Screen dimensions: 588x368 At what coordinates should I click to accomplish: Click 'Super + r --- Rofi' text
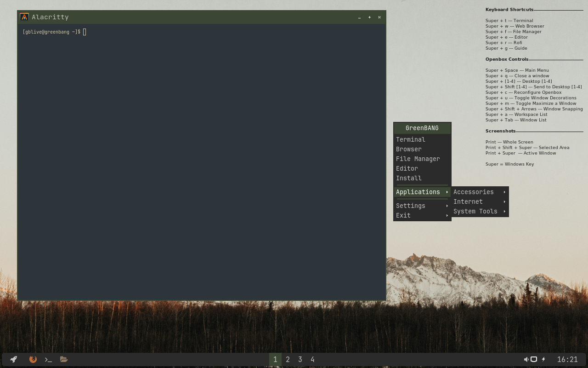[504, 43]
